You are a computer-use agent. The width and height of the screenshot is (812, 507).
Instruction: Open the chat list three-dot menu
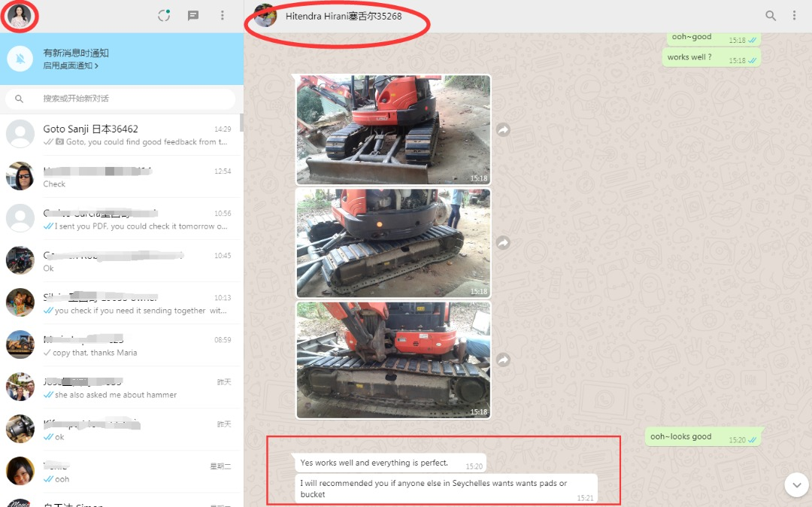tap(223, 16)
